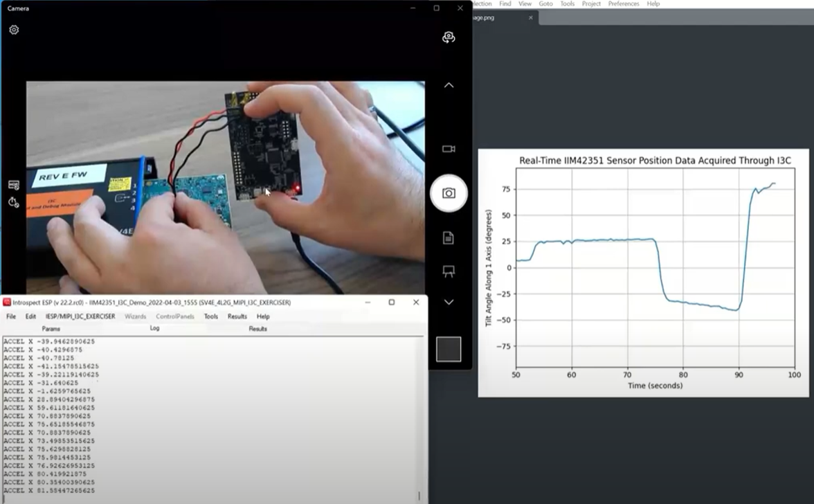Switch to the Params tab
This screenshot has height=504, width=814.
click(x=51, y=329)
